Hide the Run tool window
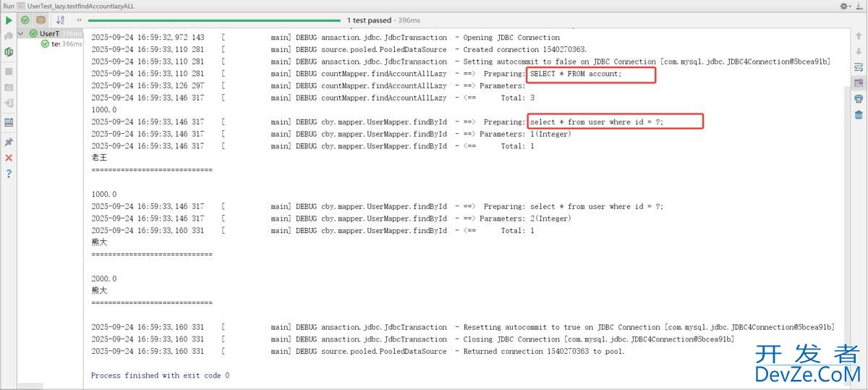 pos(860,6)
